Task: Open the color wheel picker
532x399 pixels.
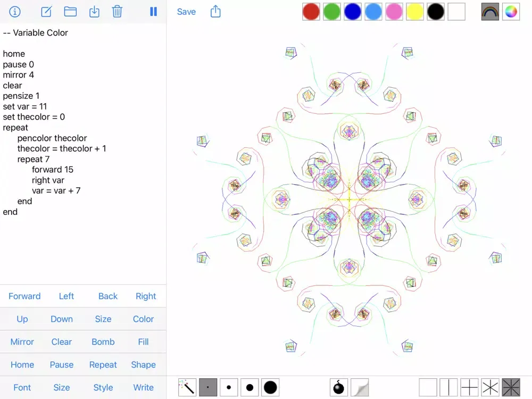Action: click(x=511, y=12)
